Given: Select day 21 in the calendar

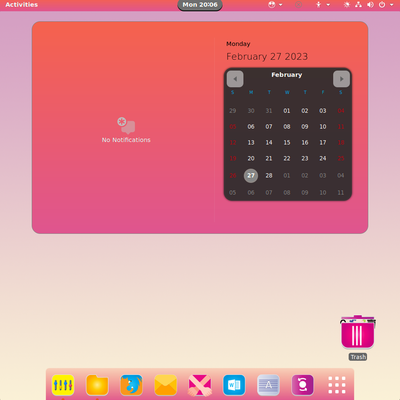Looking at the screenshot, I should [x=269, y=159].
